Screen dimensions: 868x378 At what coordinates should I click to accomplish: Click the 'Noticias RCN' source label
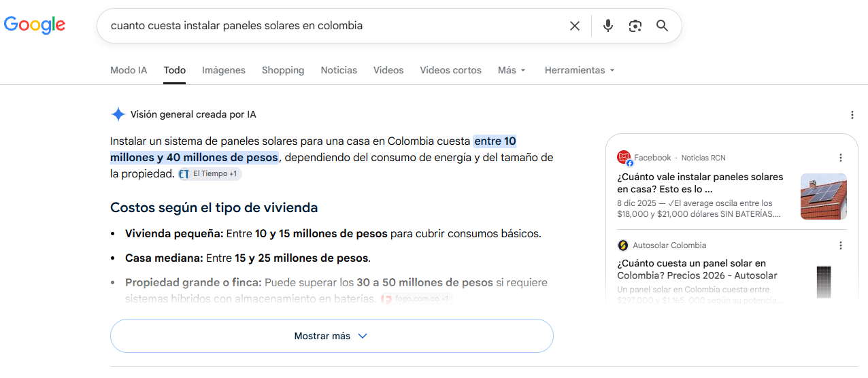(703, 158)
